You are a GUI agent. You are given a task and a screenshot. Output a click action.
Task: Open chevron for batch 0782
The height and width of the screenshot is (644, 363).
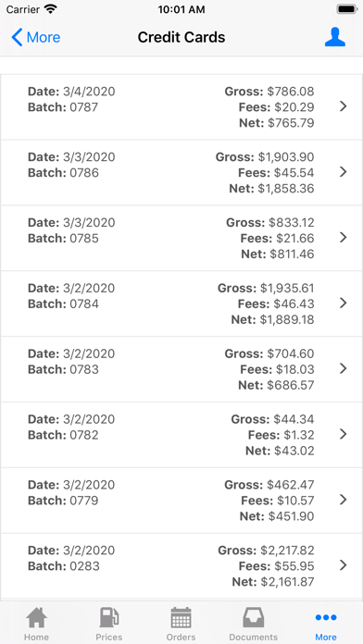344,434
